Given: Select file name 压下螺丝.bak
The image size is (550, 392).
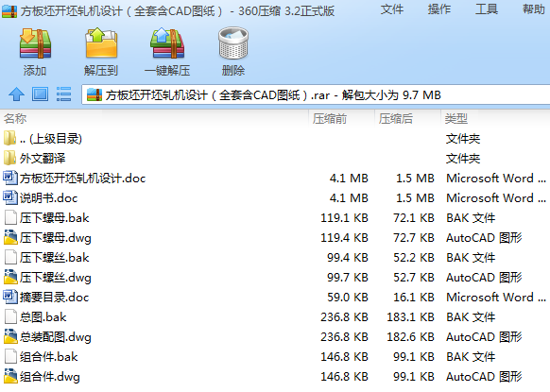Looking at the screenshot, I should coord(55,258).
